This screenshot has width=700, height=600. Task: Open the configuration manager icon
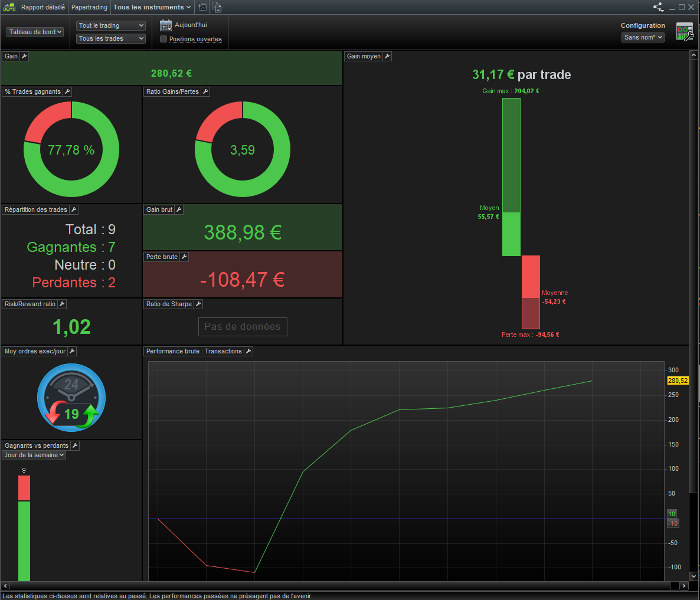[685, 32]
